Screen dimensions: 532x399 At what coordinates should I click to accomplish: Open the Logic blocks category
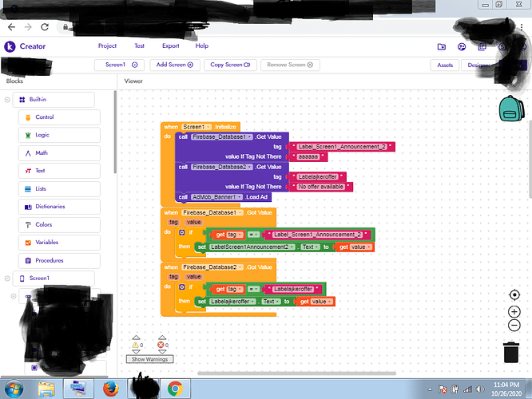click(59, 135)
